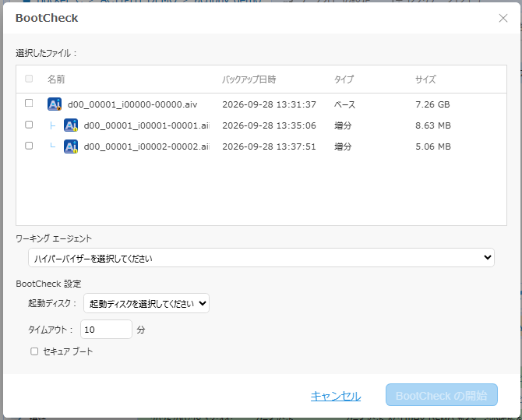Close the BootCheck dialog with the X icon
Screen dimensions: 522x420
click(503, 18)
